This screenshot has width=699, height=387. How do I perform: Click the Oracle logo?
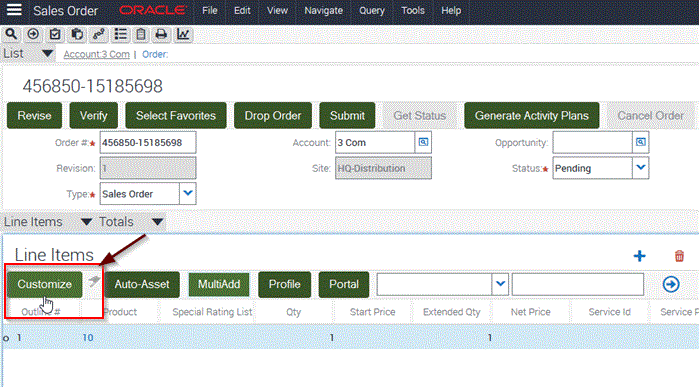coord(152,10)
